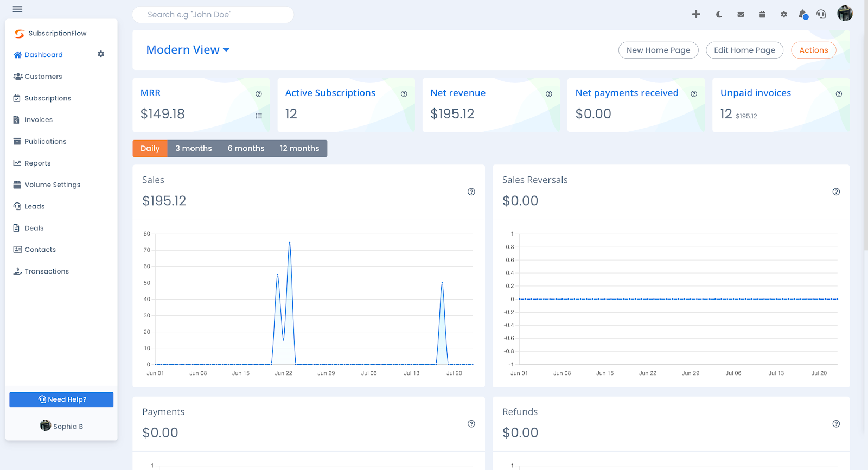Show Unpaid invoices help icon
This screenshot has height=470, width=868.
839,94
